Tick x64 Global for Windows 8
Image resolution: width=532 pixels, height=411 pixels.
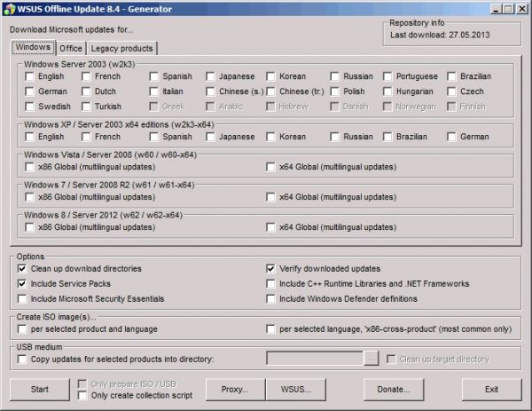(270, 227)
